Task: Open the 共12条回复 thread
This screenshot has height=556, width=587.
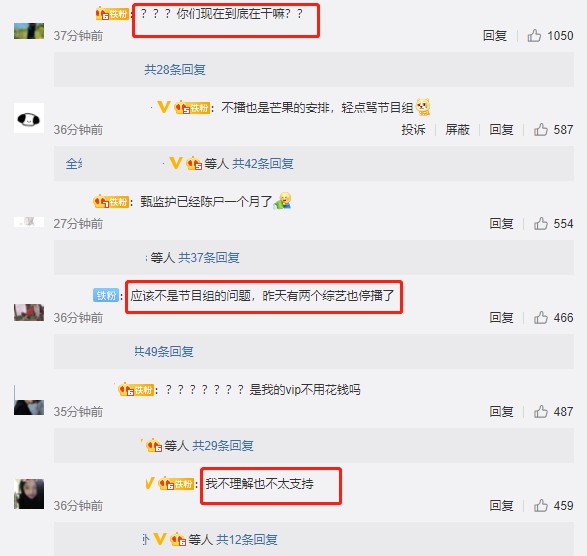Action: (247, 540)
